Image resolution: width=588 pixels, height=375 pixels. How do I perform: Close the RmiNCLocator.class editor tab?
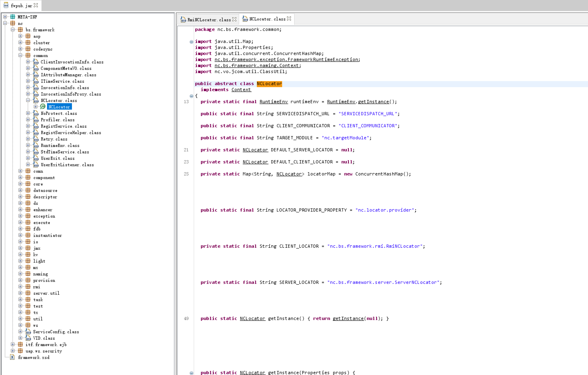(235, 19)
